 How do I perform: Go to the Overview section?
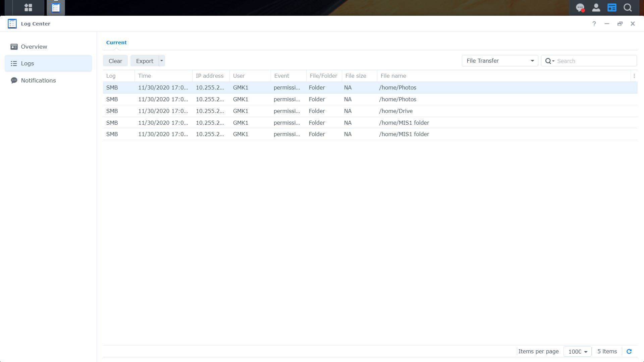34,47
